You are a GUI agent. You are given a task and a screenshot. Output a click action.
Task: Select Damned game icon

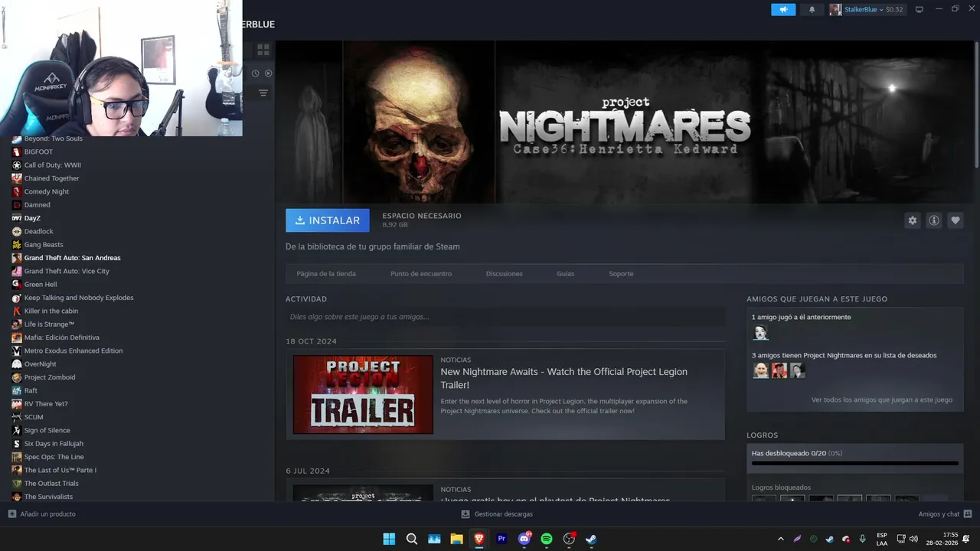tap(17, 205)
